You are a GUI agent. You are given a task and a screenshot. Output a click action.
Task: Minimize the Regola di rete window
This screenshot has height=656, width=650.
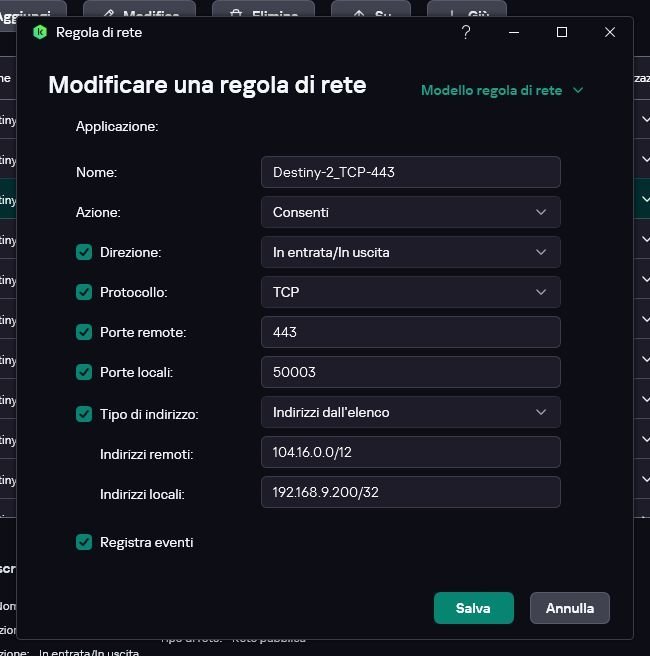[x=514, y=32]
